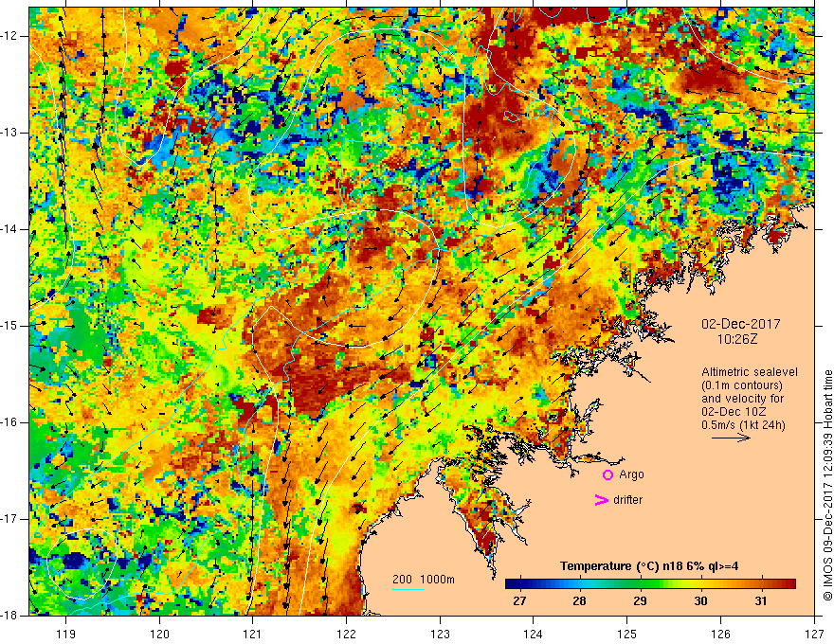Click the -18 latitude axis label
Screen dimensions: 834x644
[9, 616]
